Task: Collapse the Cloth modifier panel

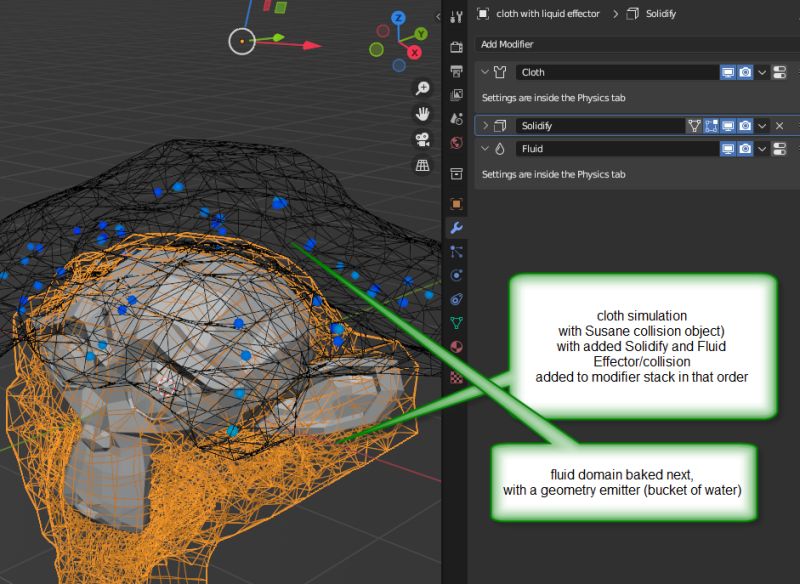Action: click(x=484, y=72)
